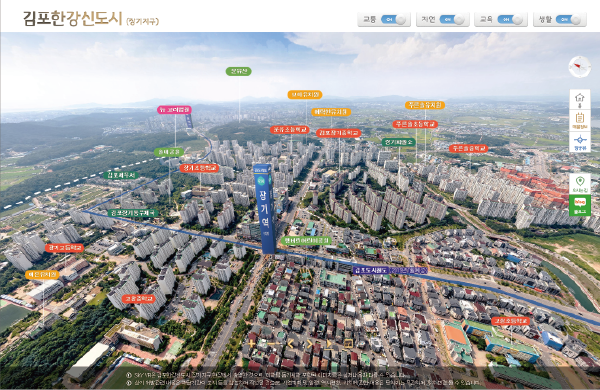This screenshot has width=600, height=390.
Task: Open the green location pin icon
Action: coord(580,184)
